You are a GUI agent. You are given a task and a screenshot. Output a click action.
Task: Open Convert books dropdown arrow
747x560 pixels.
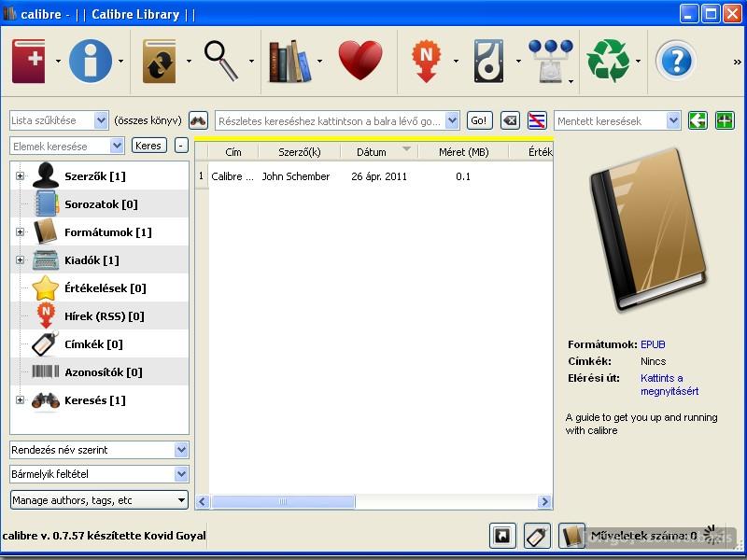190,61
